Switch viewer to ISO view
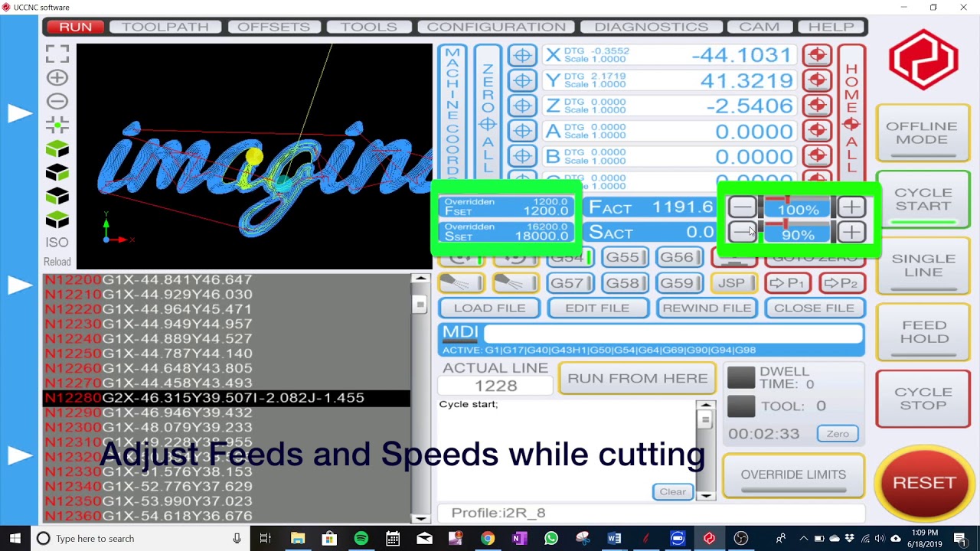 (57, 243)
